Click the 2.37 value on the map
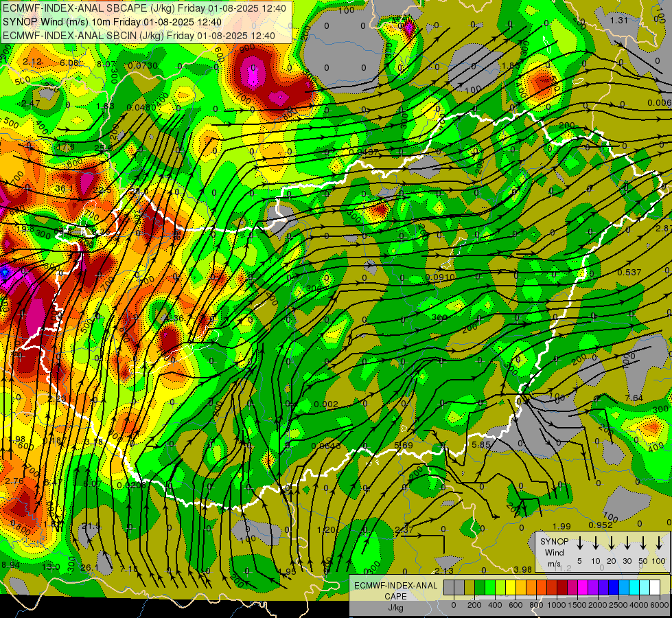 point(404,529)
